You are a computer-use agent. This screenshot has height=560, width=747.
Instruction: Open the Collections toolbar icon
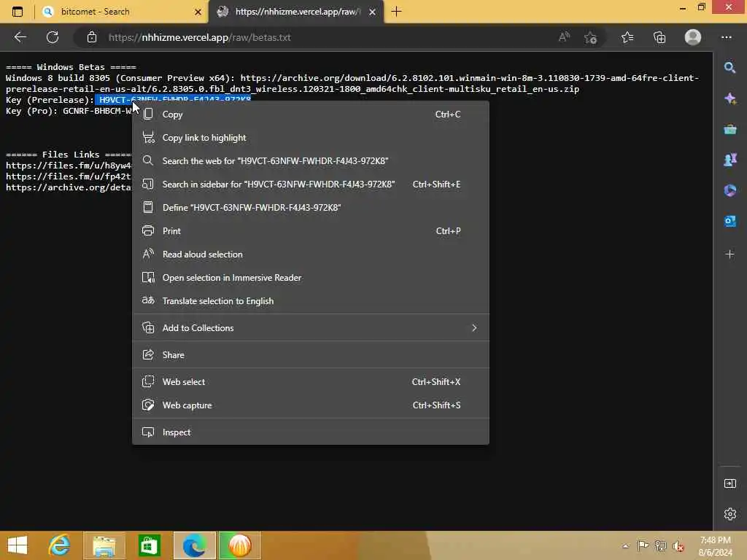click(659, 37)
